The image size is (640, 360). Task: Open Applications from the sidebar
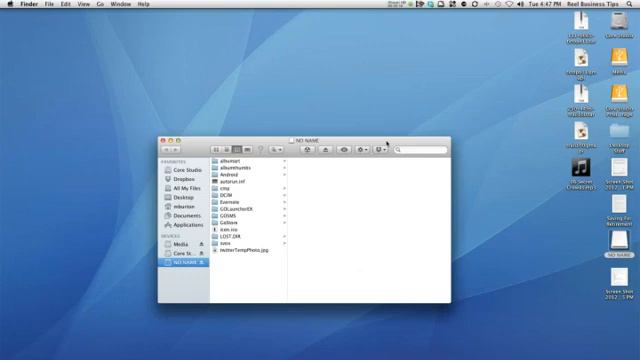pos(184,225)
